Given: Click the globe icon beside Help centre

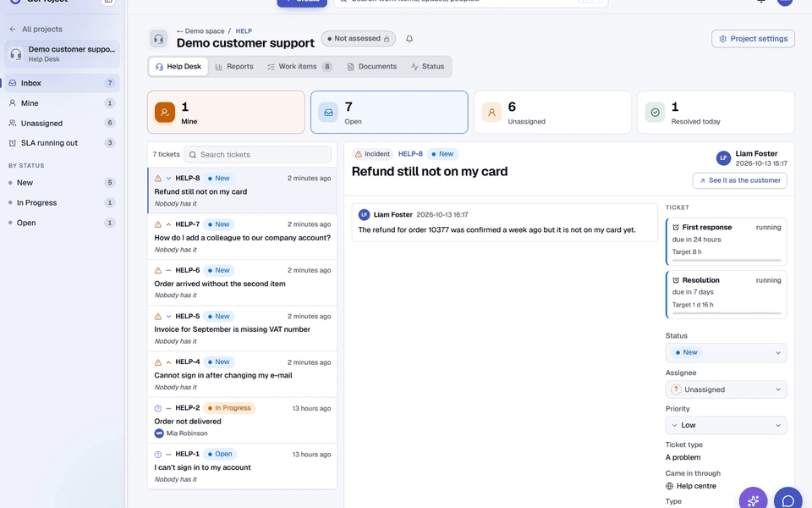Looking at the screenshot, I should [670, 486].
